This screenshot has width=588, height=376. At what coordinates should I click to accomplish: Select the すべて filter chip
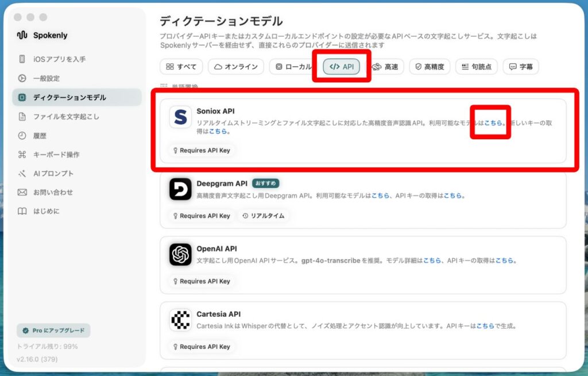(181, 67)
